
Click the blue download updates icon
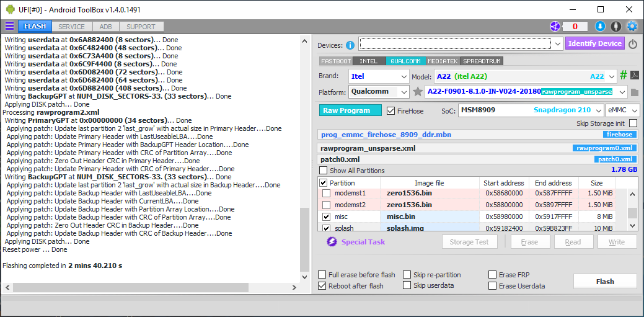coord(600,26)
